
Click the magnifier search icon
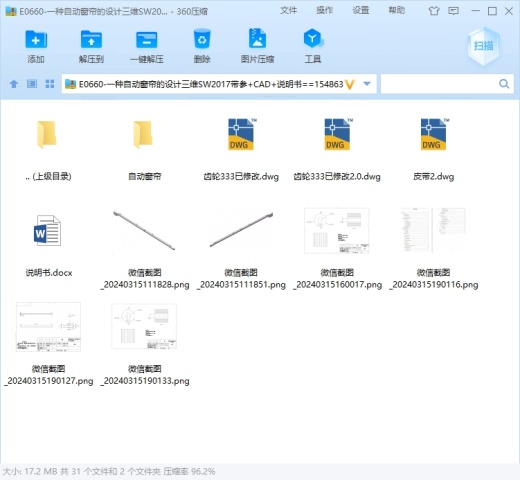(504, 84)
